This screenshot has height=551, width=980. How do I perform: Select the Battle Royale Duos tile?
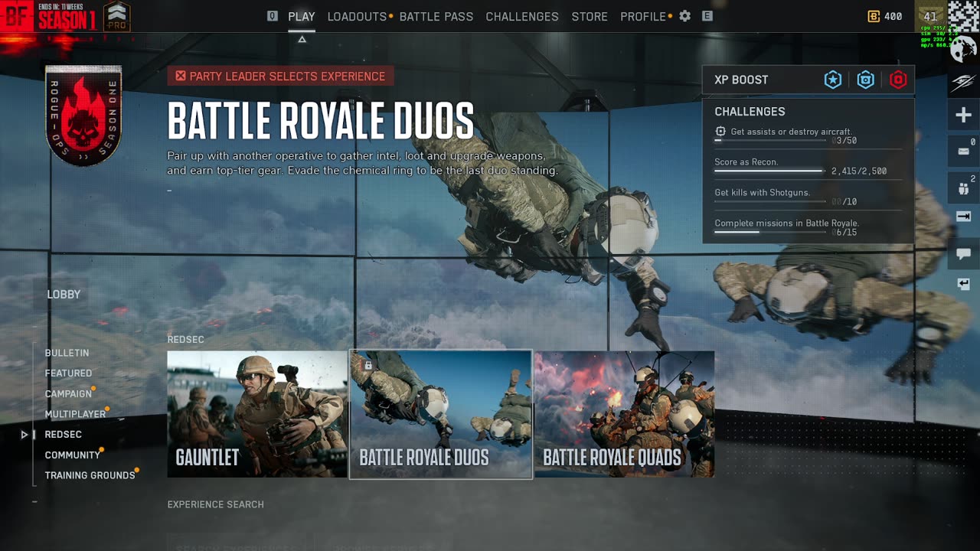click(x=441, y=414)
